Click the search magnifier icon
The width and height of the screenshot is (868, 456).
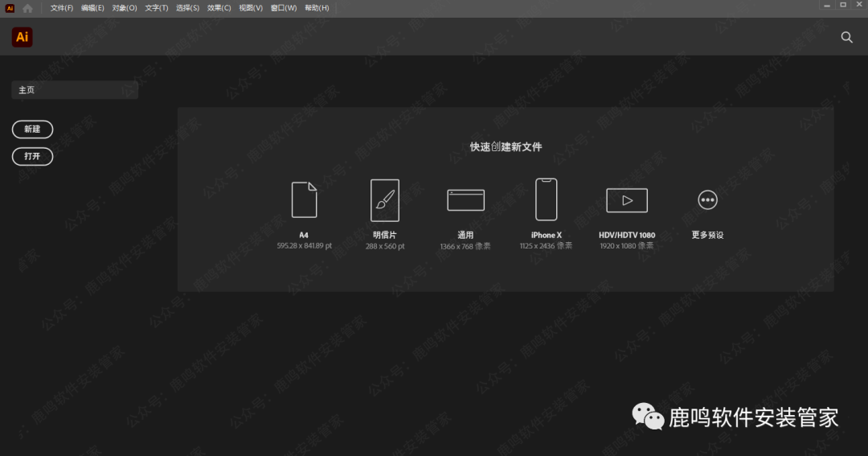(846, 37)
